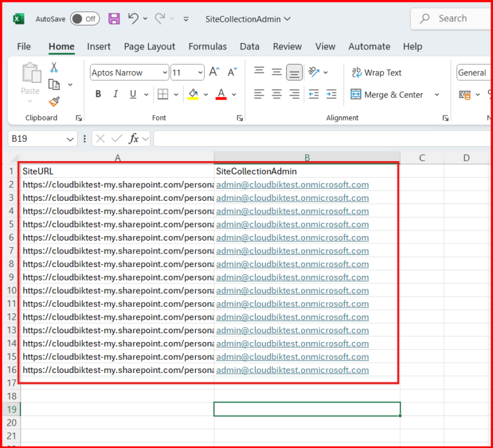
Task: Click the formula bar input area
Action: [x=322, y=139]
